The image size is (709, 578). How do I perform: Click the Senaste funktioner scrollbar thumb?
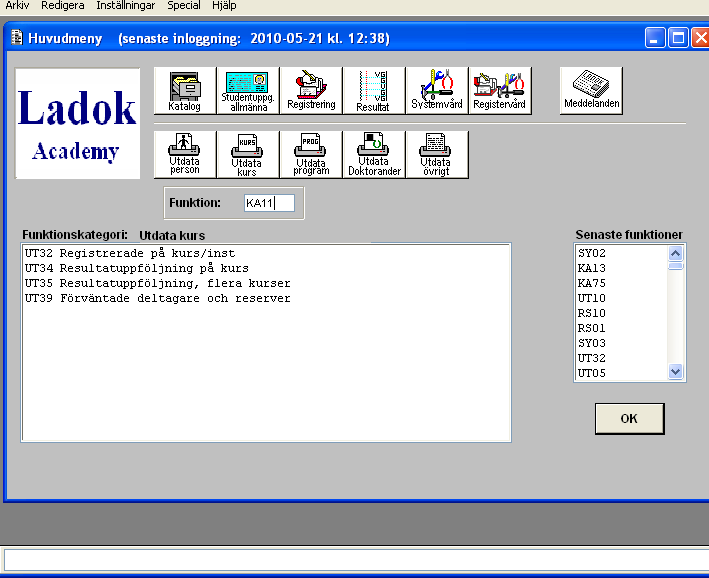pyautogui.click(x=676, y=266)
